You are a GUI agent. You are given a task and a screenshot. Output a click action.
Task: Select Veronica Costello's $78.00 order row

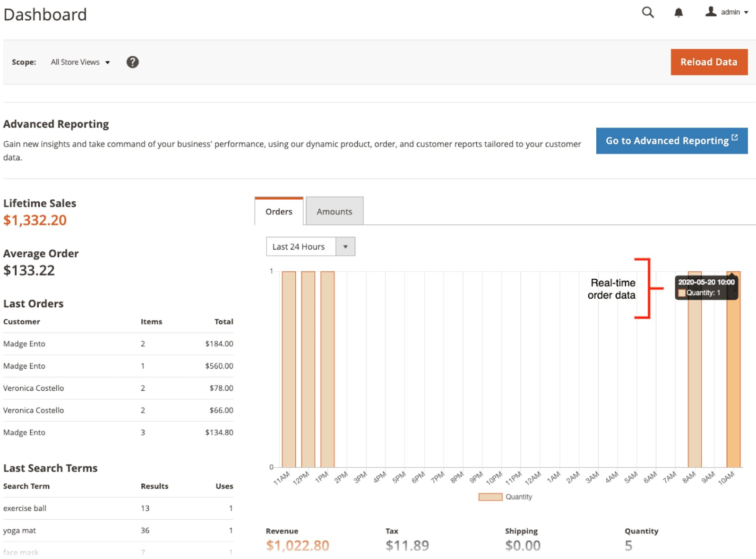[118, 388]
